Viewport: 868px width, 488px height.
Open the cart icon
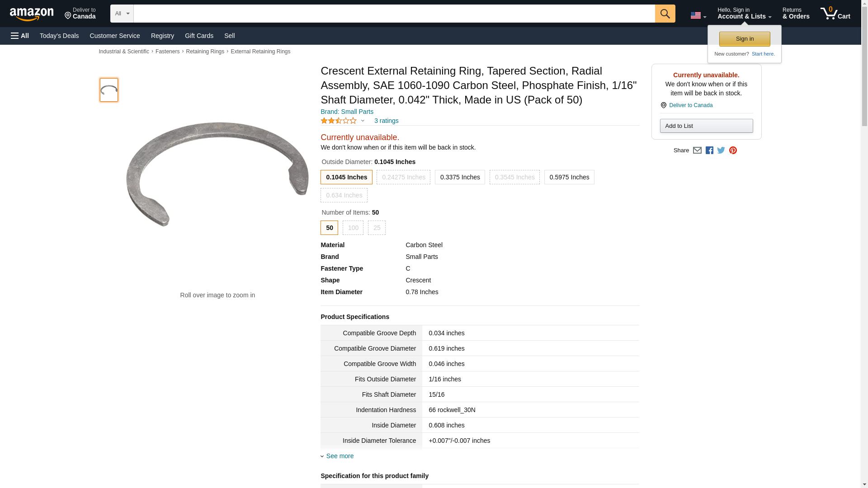[x=835, y=14]
